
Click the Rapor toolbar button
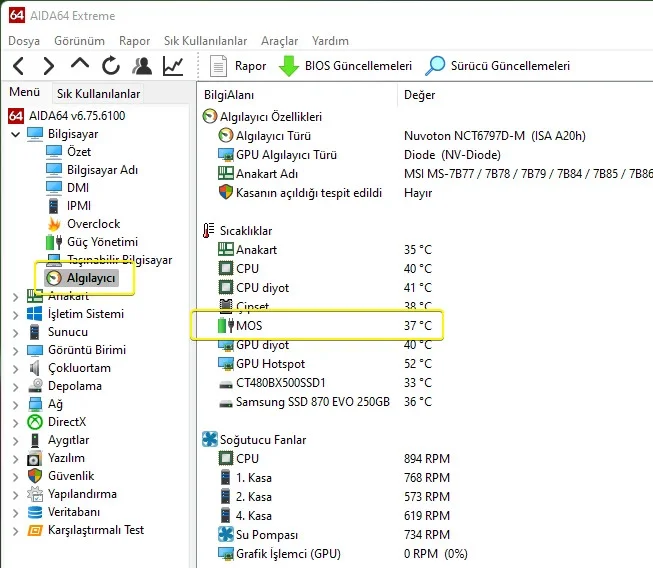[238, 66]
